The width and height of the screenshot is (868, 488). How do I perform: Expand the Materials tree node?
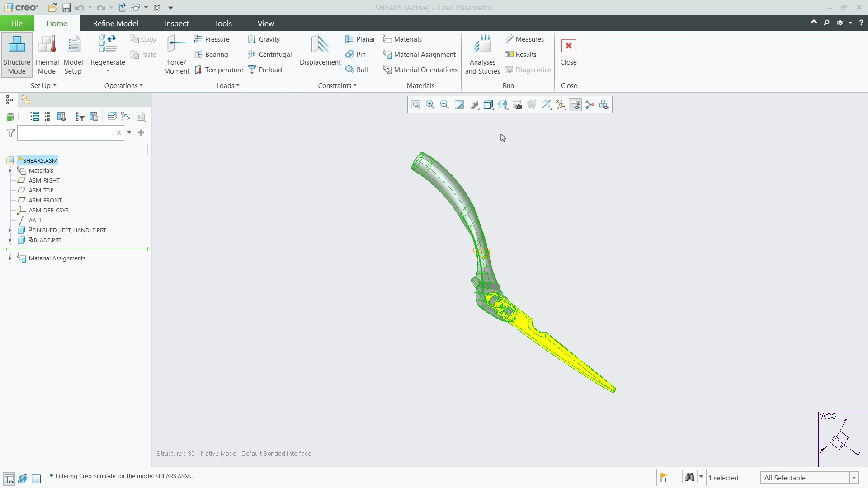[x=10, y=171]
